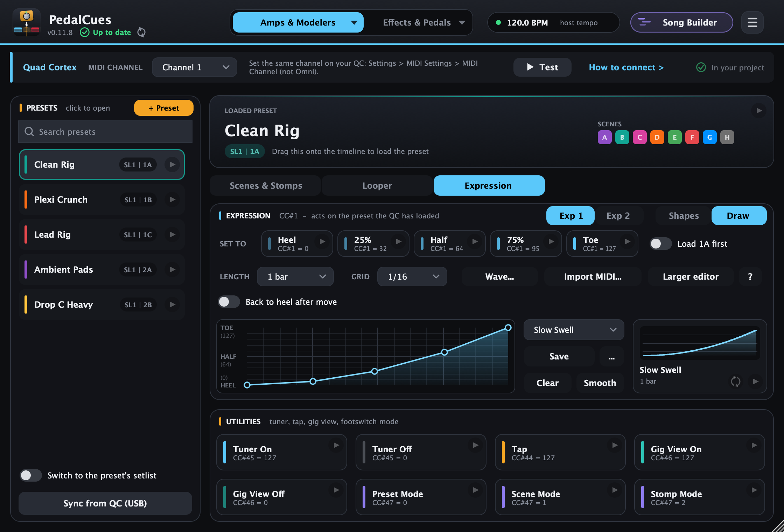The width and height of the screenshot is (784, 532).
Task: Open the Slow Swell shape dropdown
Action: coord(574,330)
